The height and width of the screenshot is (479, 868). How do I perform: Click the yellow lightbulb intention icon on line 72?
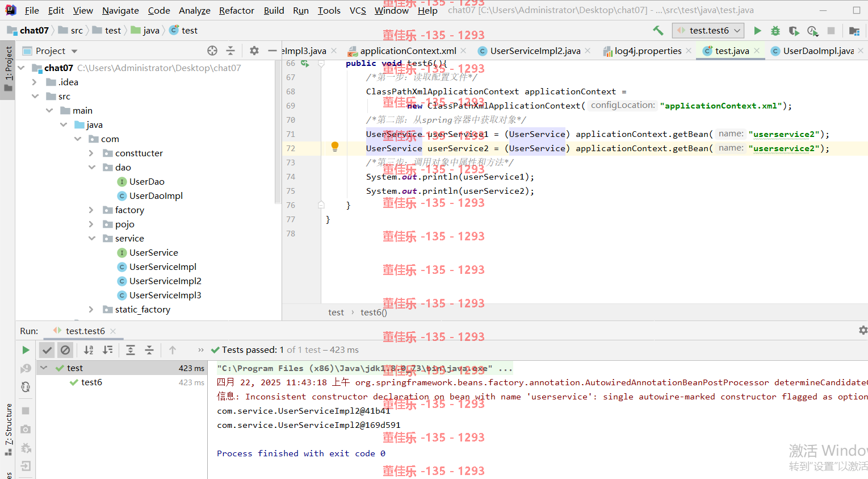335,147
